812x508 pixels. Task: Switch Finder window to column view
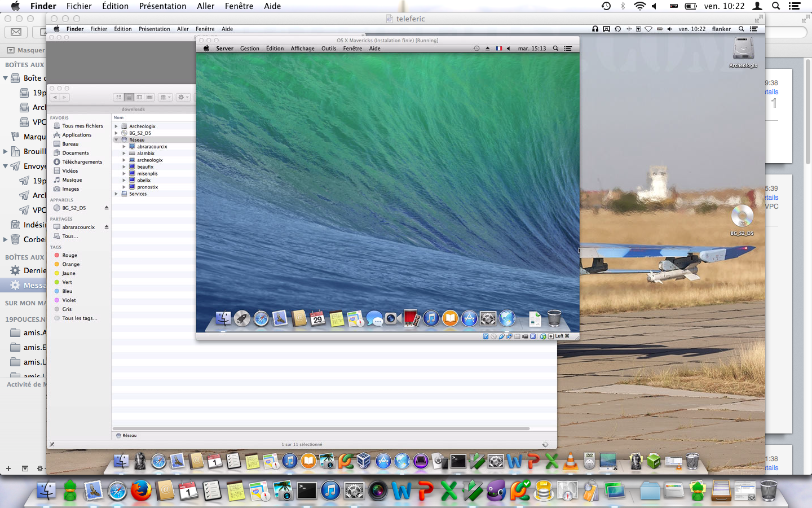139,97
